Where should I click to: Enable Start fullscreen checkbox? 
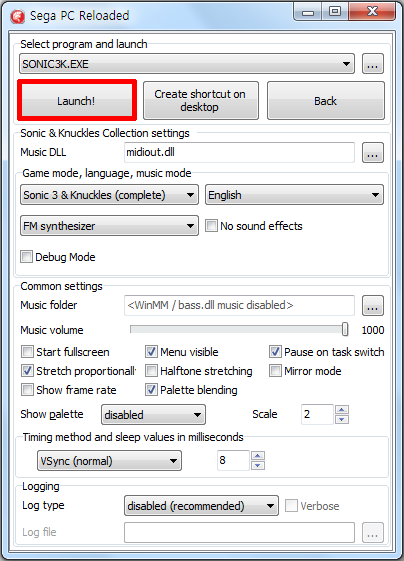pos(27,352)
